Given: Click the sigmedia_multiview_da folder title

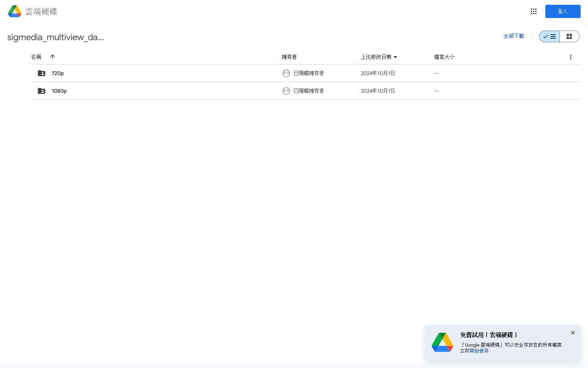Looking at the screenshot, I should pos(56,37).
